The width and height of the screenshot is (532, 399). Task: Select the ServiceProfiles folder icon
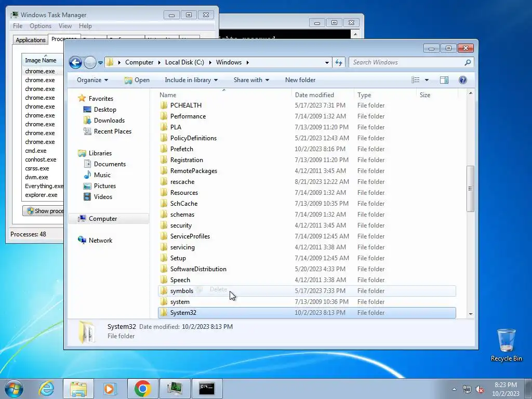tap(164, 236)
